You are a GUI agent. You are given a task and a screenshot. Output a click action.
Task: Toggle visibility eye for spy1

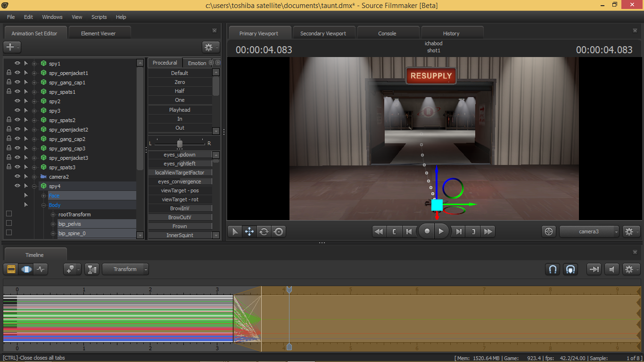click(x=17, y=63)
